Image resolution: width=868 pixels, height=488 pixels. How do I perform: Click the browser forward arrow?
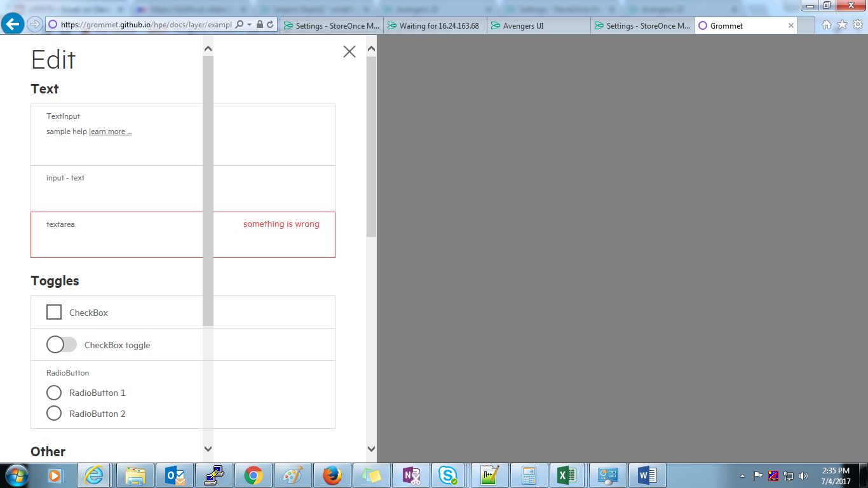[x=34, y=24]
